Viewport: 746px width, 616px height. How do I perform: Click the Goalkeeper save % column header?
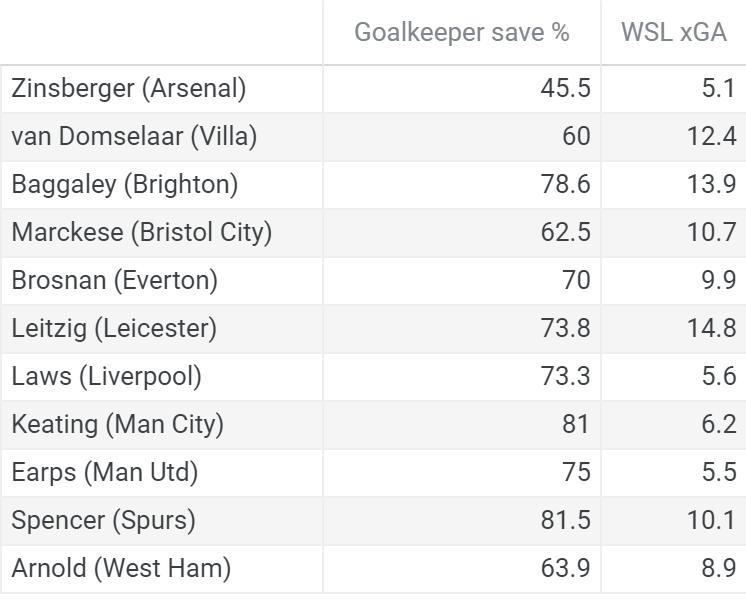461,32
